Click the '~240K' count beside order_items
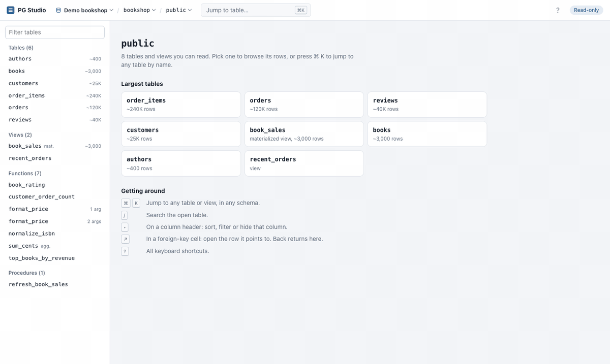 94,95
